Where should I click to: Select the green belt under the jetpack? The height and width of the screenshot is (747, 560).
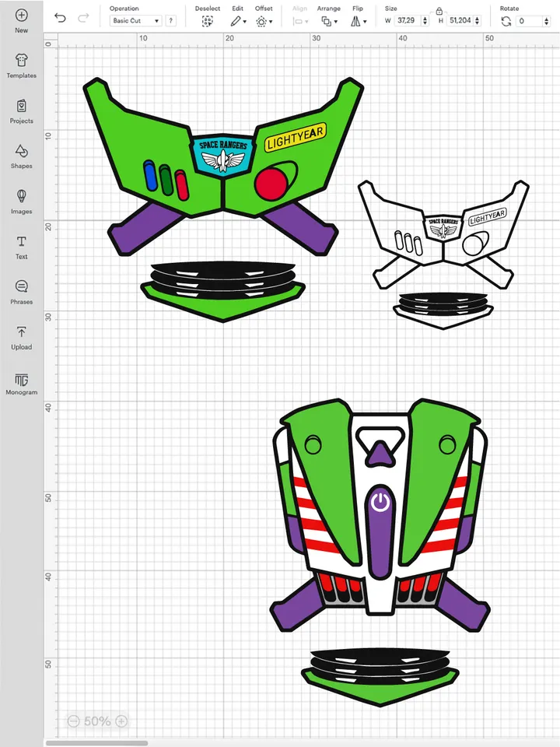(x=380, y=686)
